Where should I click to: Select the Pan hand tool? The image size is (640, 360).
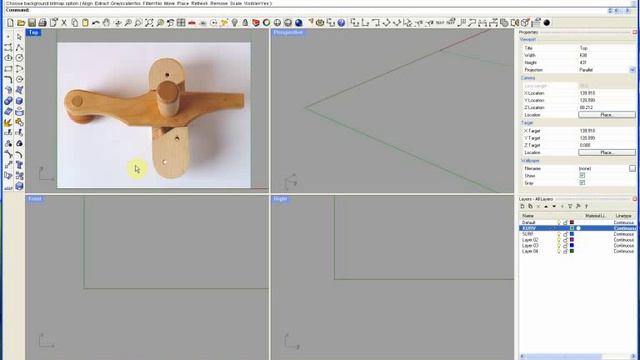point(106,23)
